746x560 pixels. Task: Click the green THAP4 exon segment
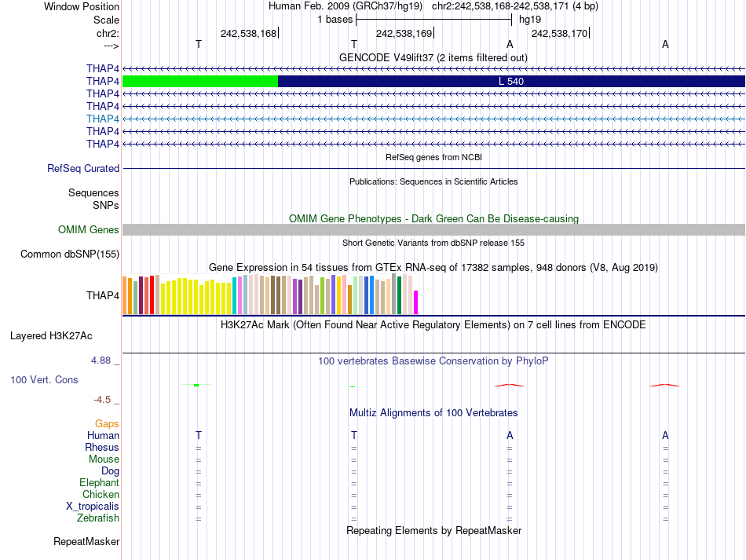click(200, 82)
